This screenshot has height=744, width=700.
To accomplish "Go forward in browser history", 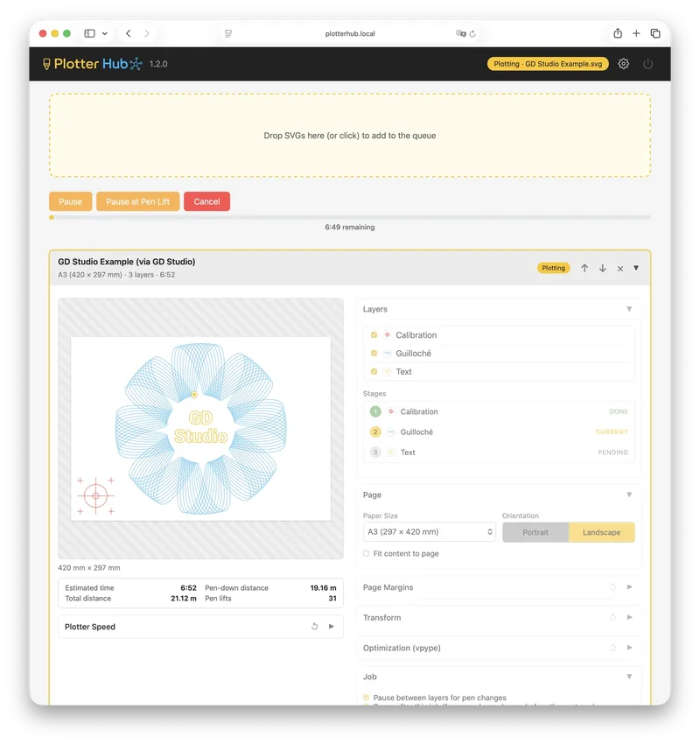I will coord(147,33).
